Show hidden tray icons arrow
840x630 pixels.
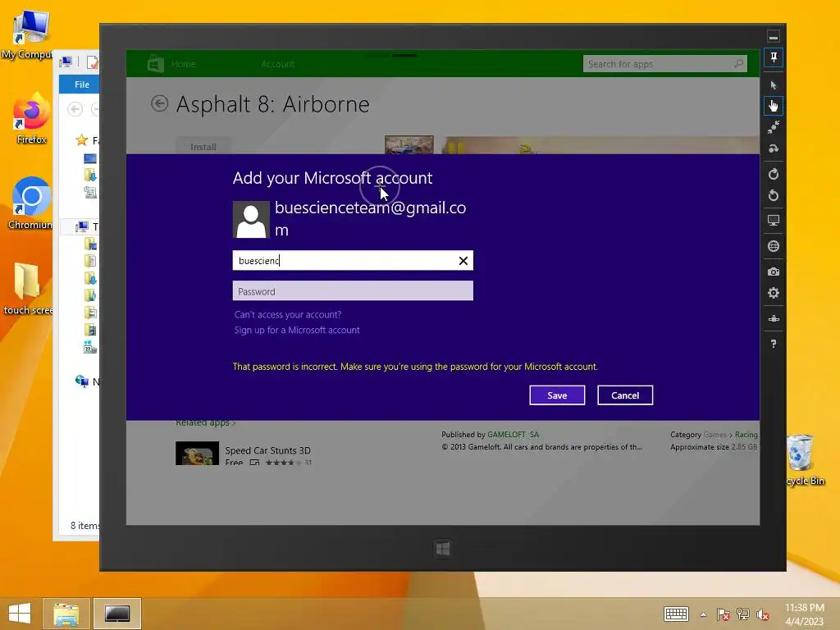[x=703, y=614]
